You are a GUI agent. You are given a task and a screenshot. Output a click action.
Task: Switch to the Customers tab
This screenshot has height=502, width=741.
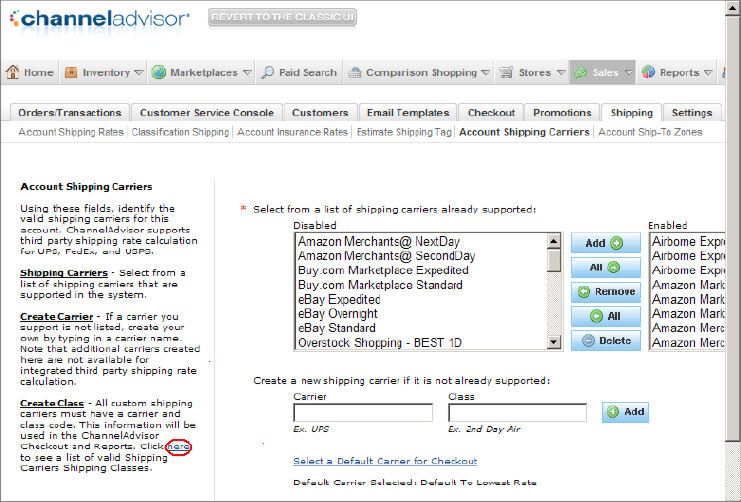coord(320,113)
